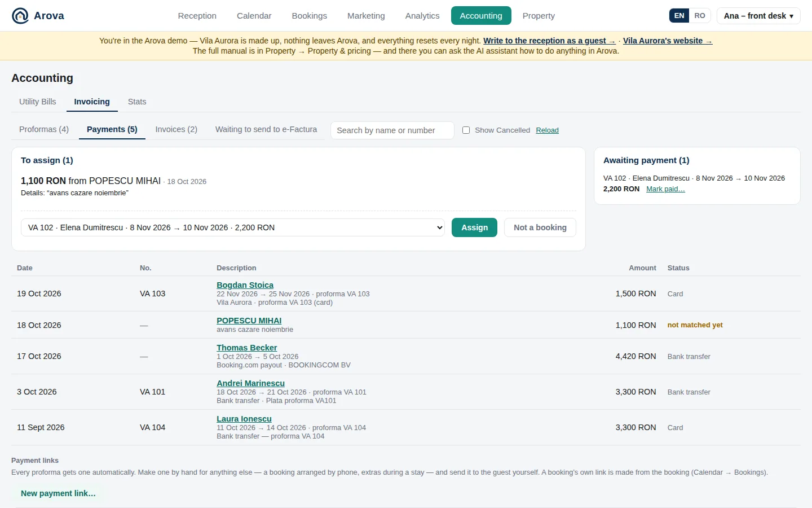
Task: Open Vila Aurora's website link
Action: (668, 41)
